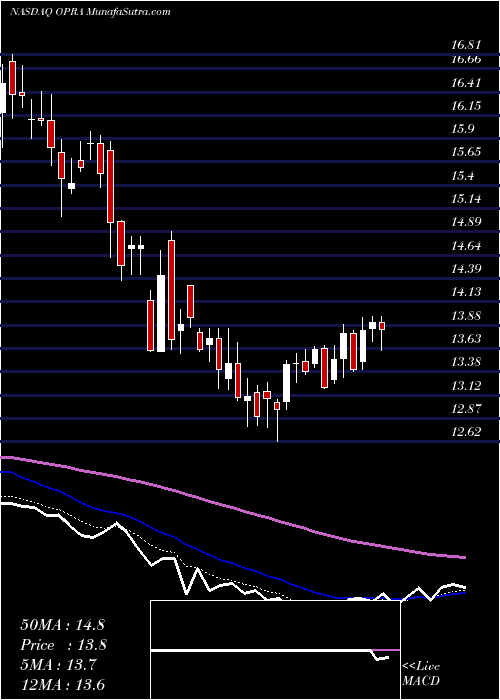Select the 16.41 price axis label
Screen dimensions: 500x700
(x=466, y=83)
